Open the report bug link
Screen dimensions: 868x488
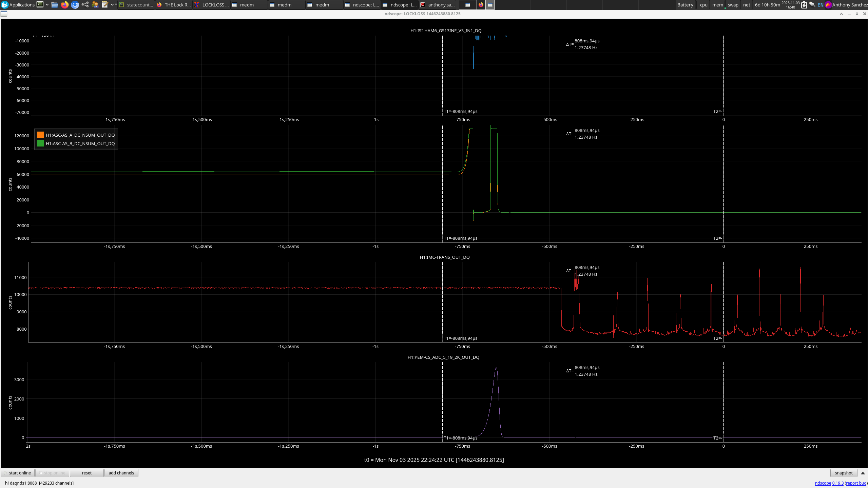856,483
